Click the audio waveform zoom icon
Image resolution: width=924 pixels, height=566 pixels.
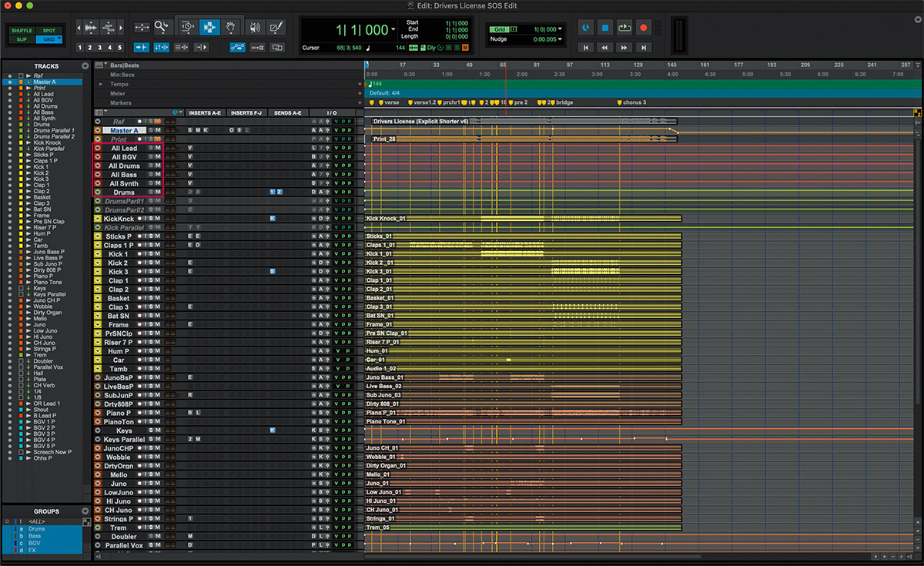click(91, 28)
